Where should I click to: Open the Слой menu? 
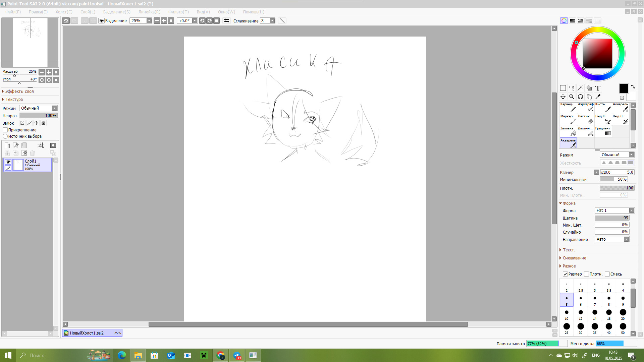88,12
